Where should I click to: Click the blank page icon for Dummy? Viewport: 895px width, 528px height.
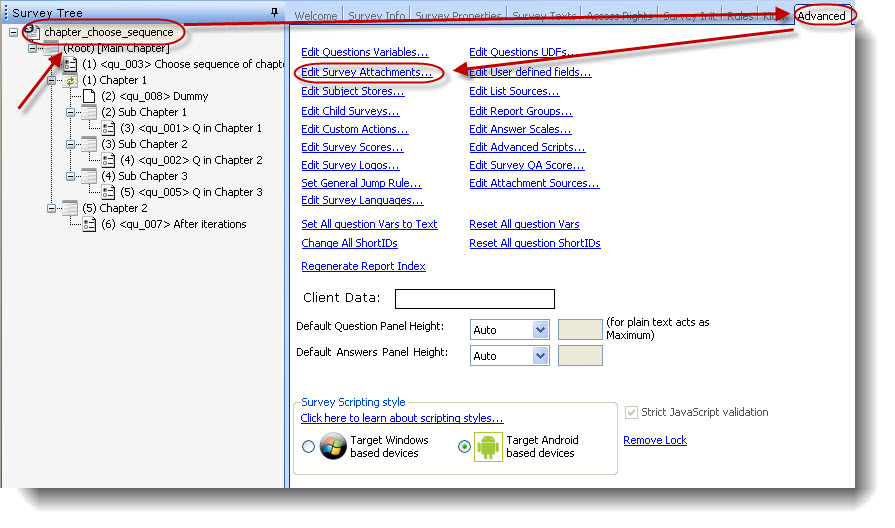pos(89,96)
